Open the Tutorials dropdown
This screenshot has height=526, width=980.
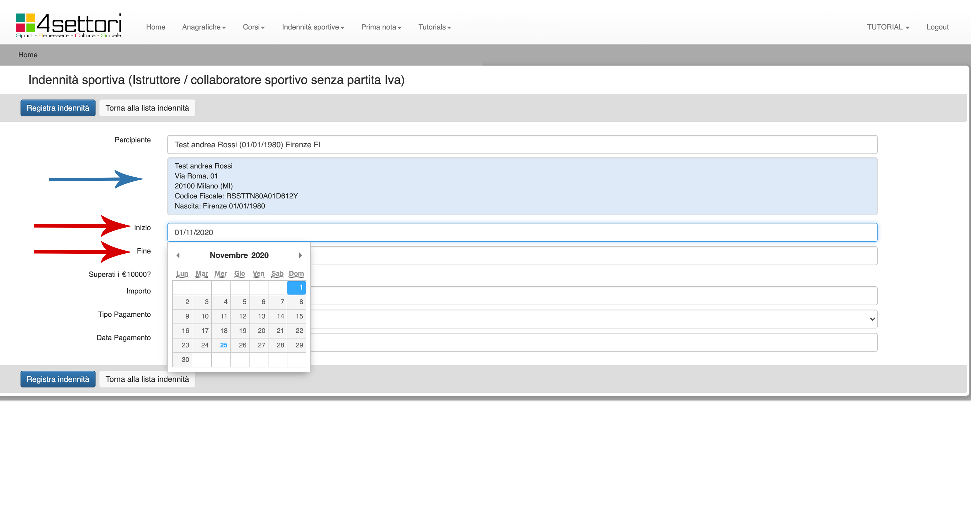[434, 27]
